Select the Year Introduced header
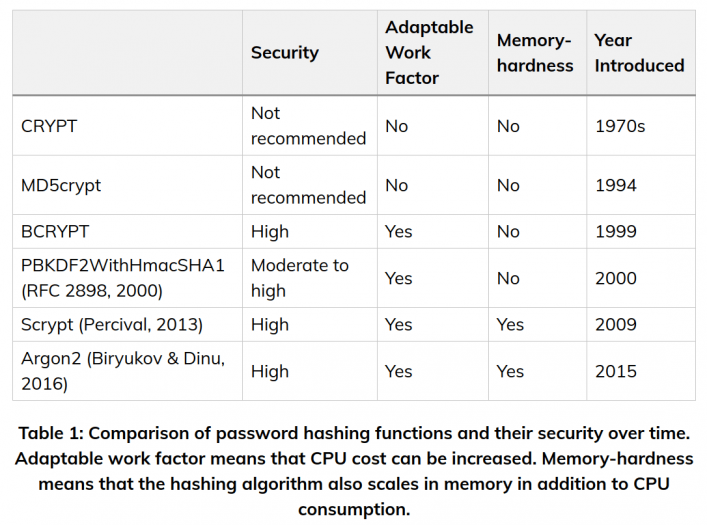The image size is (707, 525). (x=639, y=53)
